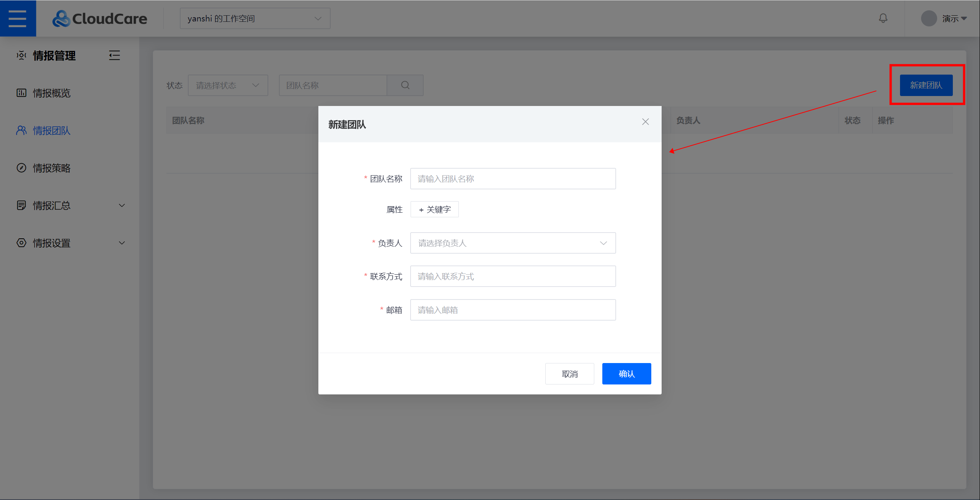
Task: Focus the 联系方式 input field
Action: pos(513,276)
